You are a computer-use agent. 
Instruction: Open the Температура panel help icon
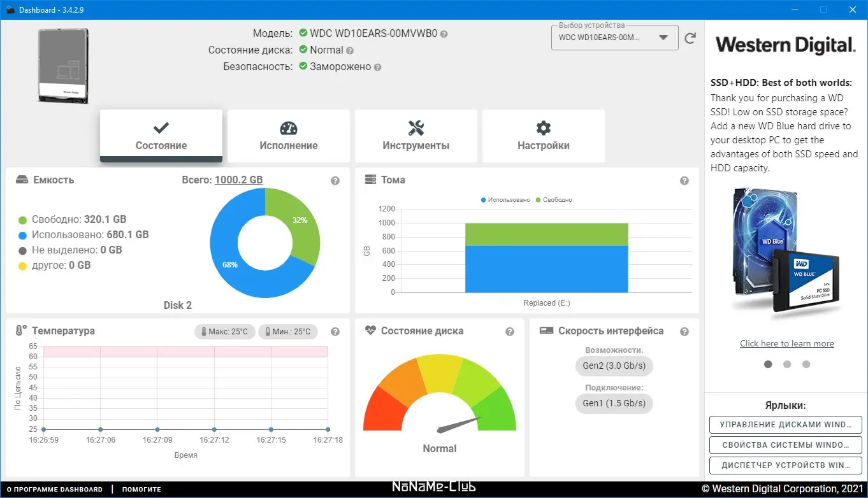(x=335, y=332)
